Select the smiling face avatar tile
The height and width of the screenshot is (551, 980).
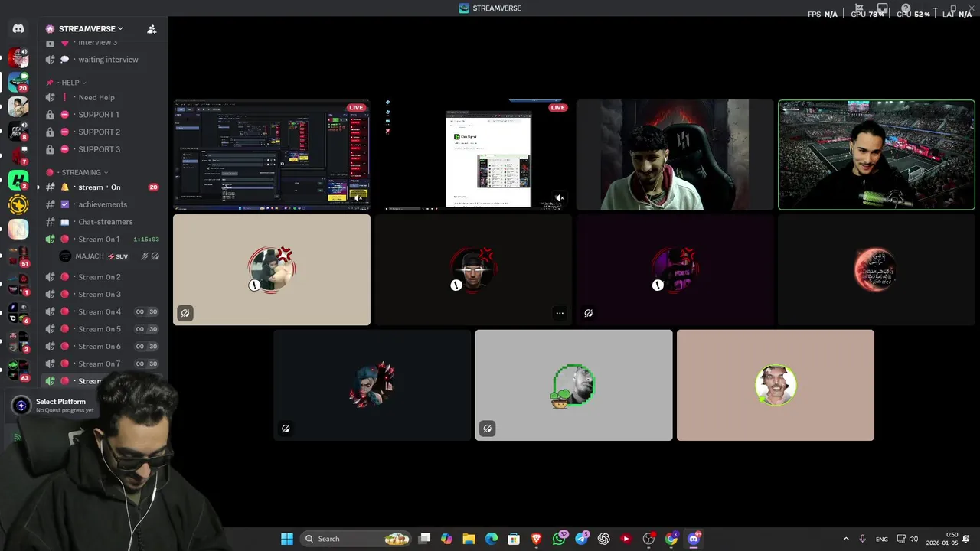pyautogui.click(x=776, y=386)
